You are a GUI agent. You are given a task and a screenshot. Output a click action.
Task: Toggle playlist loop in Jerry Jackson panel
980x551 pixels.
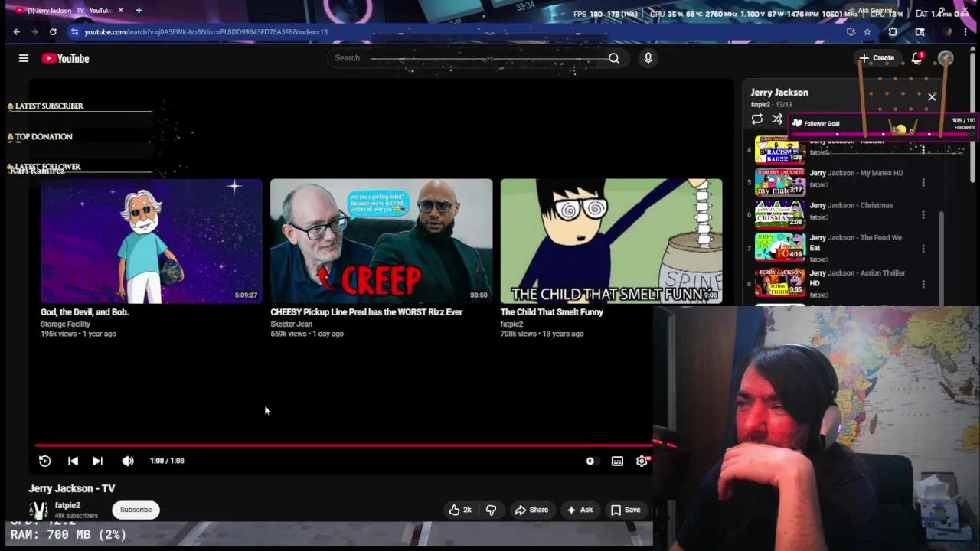coord(756,119)
